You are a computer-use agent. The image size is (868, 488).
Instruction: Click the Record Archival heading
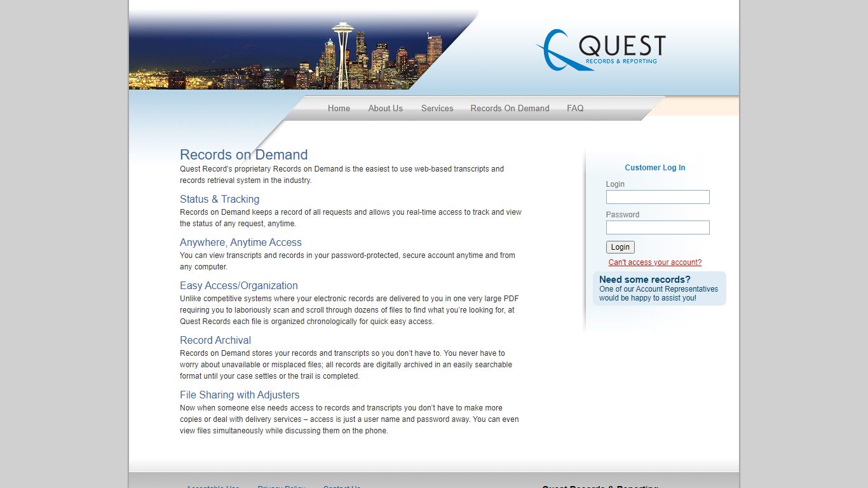[215, 340]
